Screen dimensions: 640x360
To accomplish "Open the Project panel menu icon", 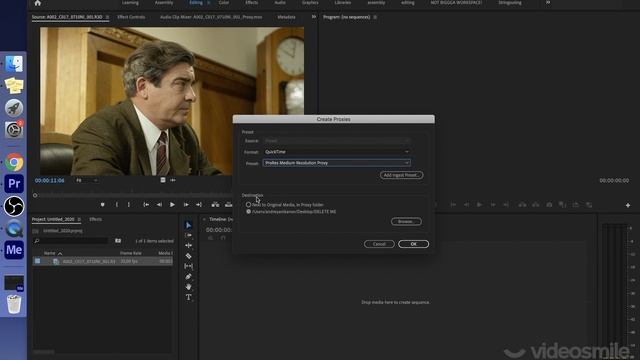I will click(x=79, y=220).
